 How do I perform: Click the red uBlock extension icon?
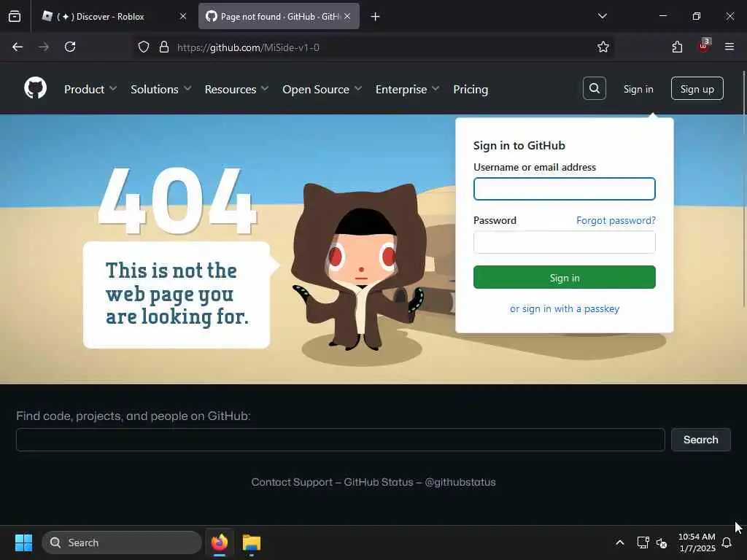pos(704,46)
